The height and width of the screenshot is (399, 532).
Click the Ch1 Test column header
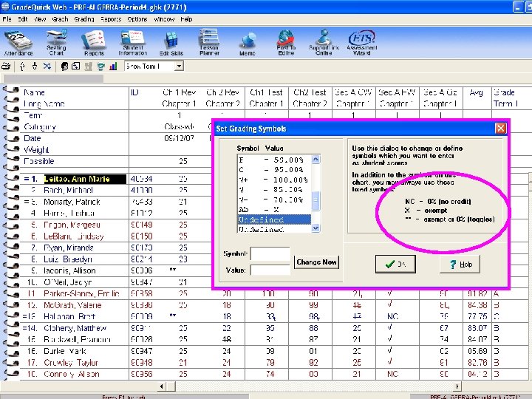pos(266,92)
